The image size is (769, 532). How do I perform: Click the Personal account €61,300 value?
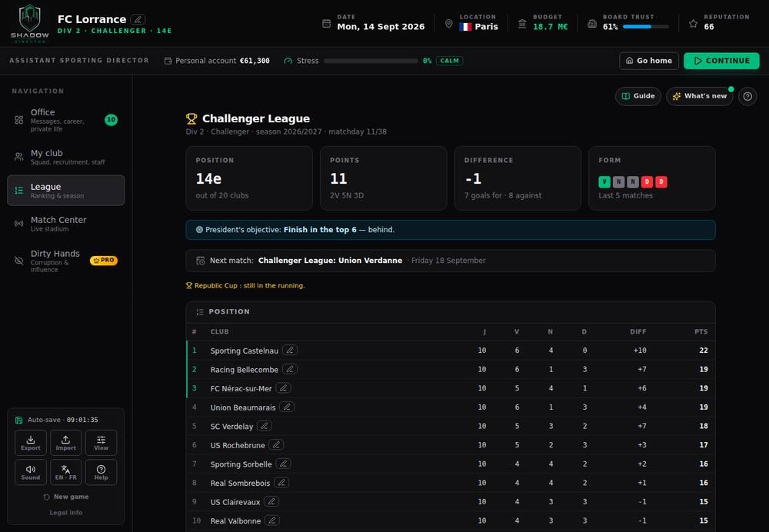click(x=255, y=61)
